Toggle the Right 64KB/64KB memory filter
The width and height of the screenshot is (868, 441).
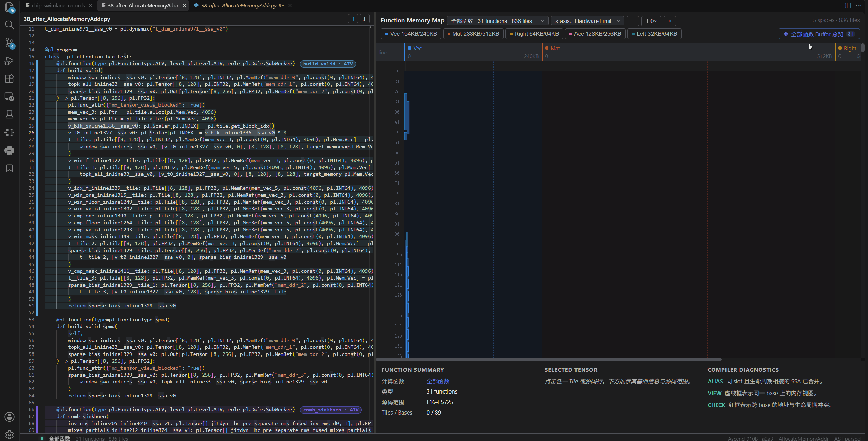click(534, 34)
